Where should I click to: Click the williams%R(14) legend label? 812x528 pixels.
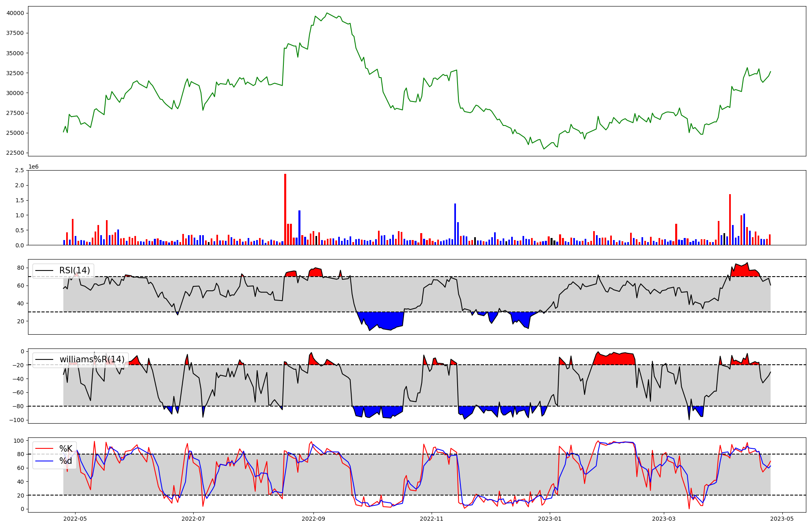click(92, 359)
